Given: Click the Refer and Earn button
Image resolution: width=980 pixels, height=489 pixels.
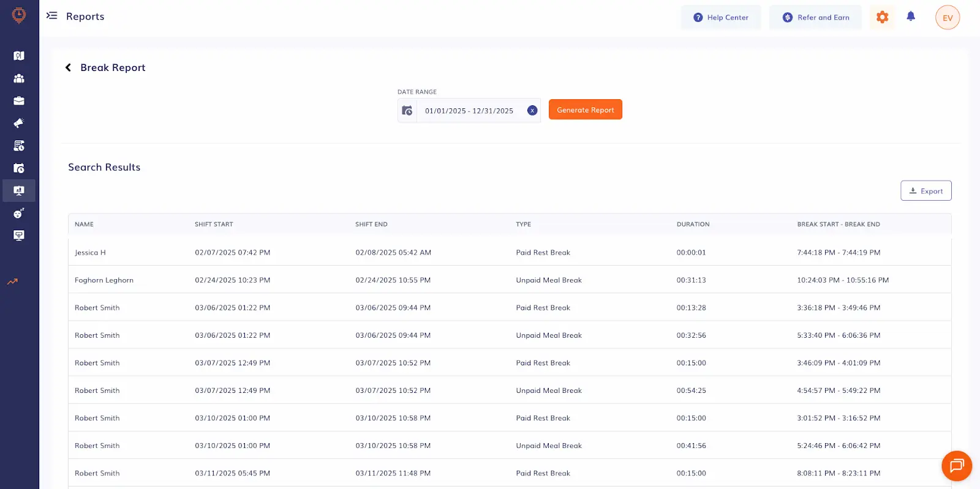Looking at the screenshot, I should tap(815, 17).
